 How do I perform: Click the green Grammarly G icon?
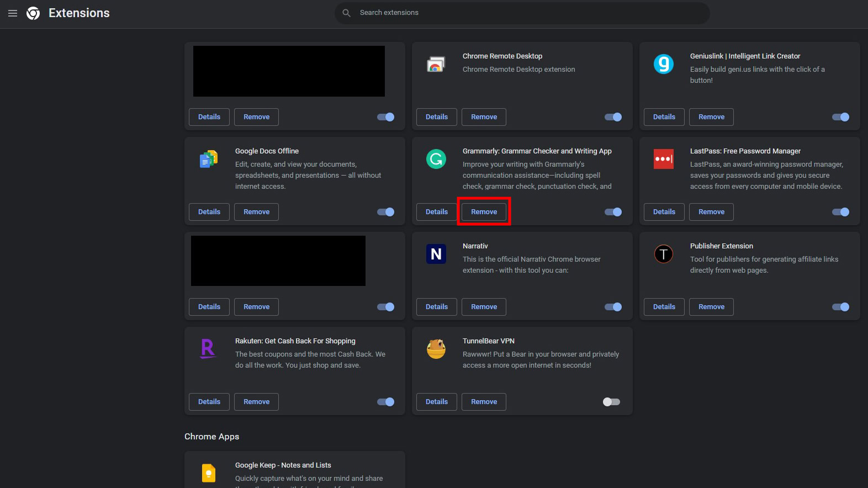coord(436,159)
